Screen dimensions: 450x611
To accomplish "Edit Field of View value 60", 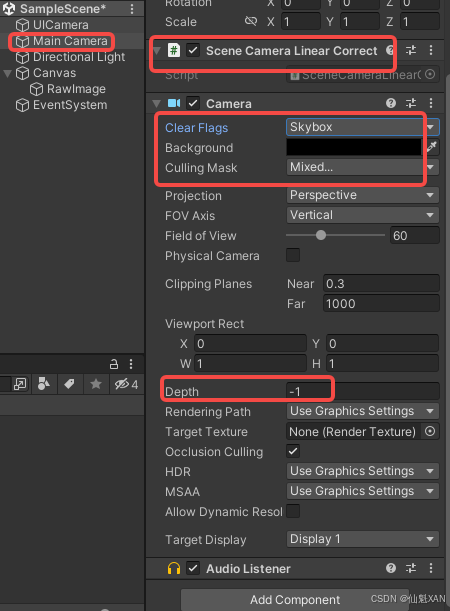I will coord(415,235).
